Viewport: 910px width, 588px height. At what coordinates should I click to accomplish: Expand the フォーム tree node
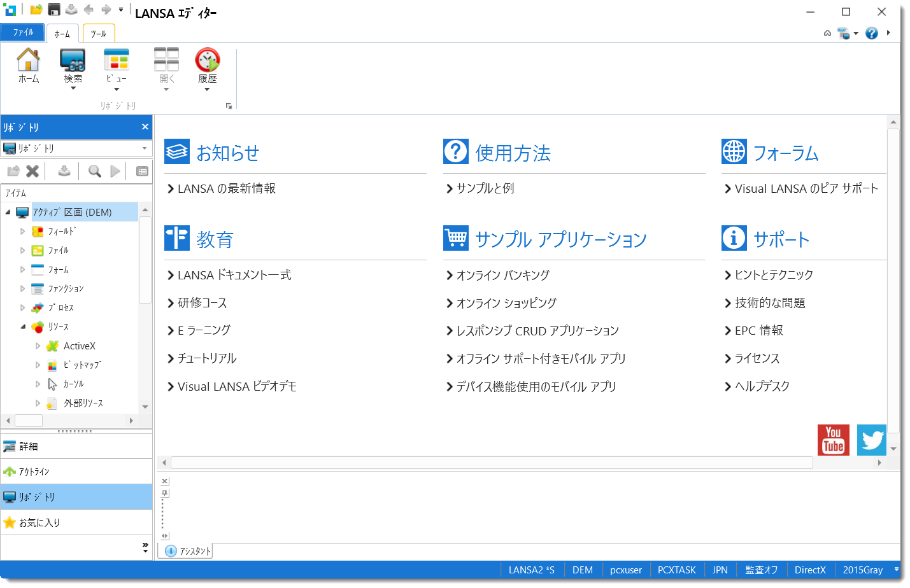tap(22, 270)
